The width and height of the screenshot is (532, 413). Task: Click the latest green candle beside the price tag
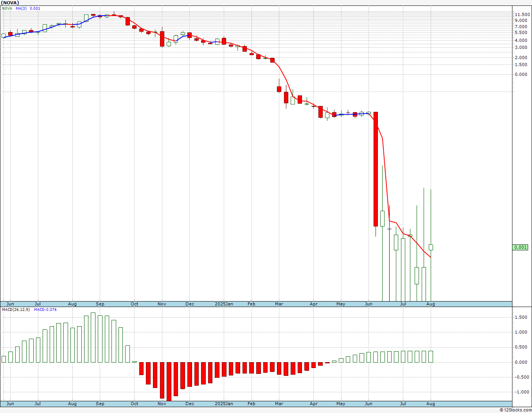pos(431,247)
